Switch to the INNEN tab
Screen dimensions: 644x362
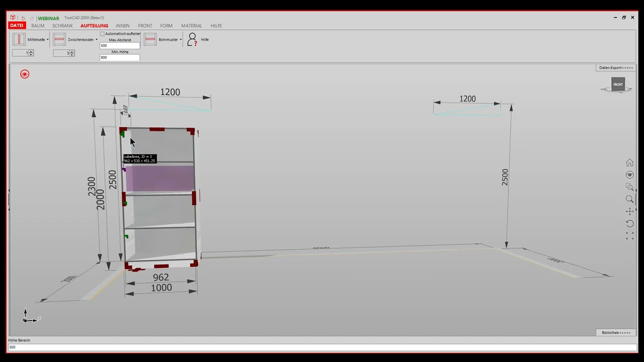pos(123,26)
